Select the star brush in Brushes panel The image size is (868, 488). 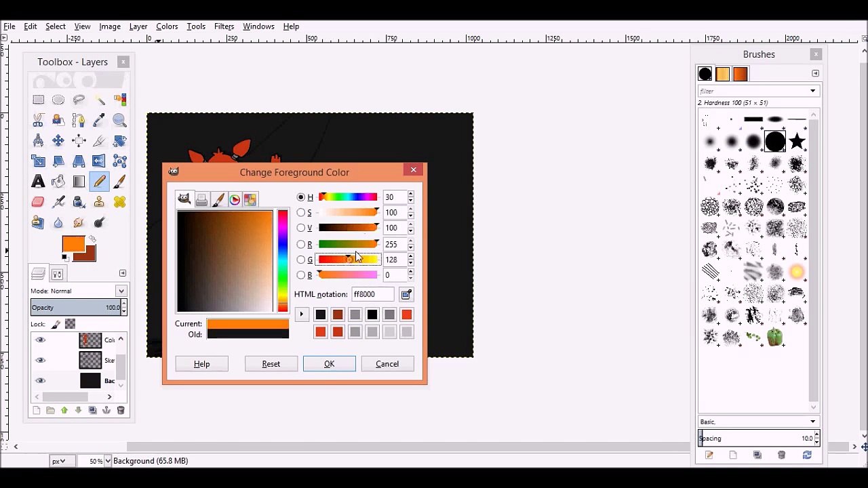797,142
